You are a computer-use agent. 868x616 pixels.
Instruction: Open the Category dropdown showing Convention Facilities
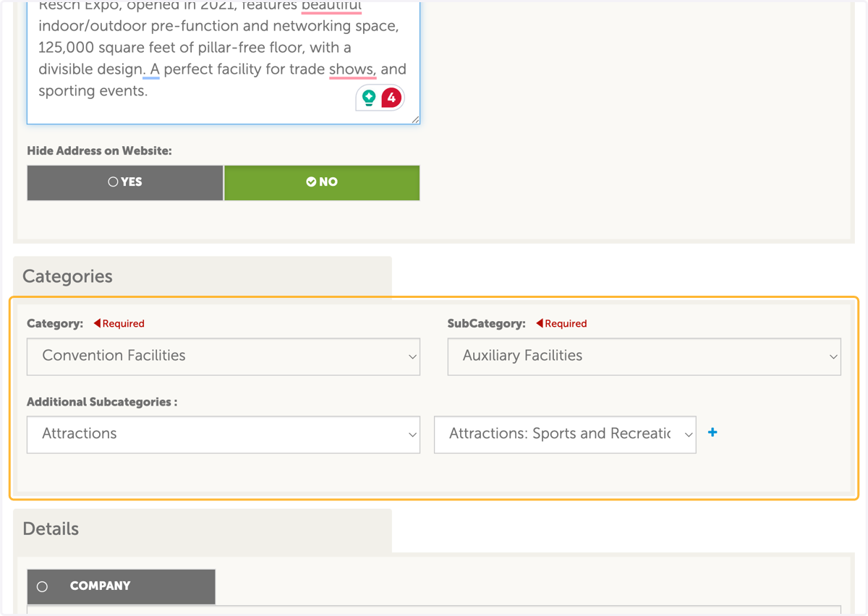(x=224, y=356)
